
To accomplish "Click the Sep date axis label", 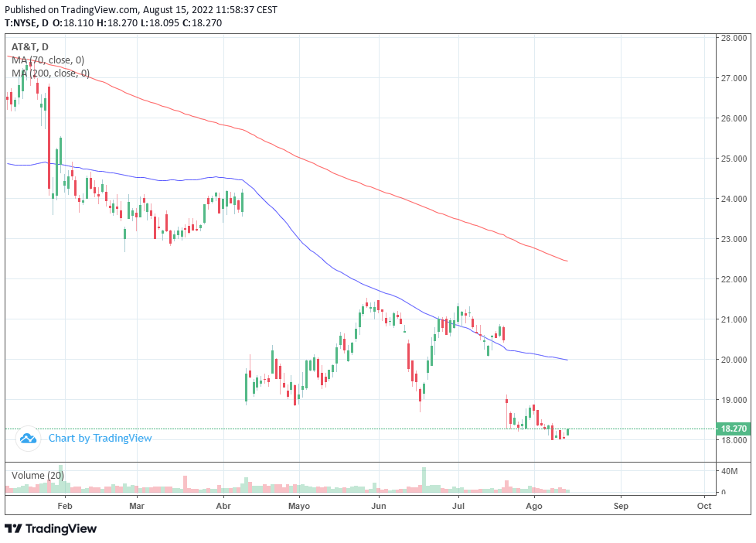I will coord(621,506).
